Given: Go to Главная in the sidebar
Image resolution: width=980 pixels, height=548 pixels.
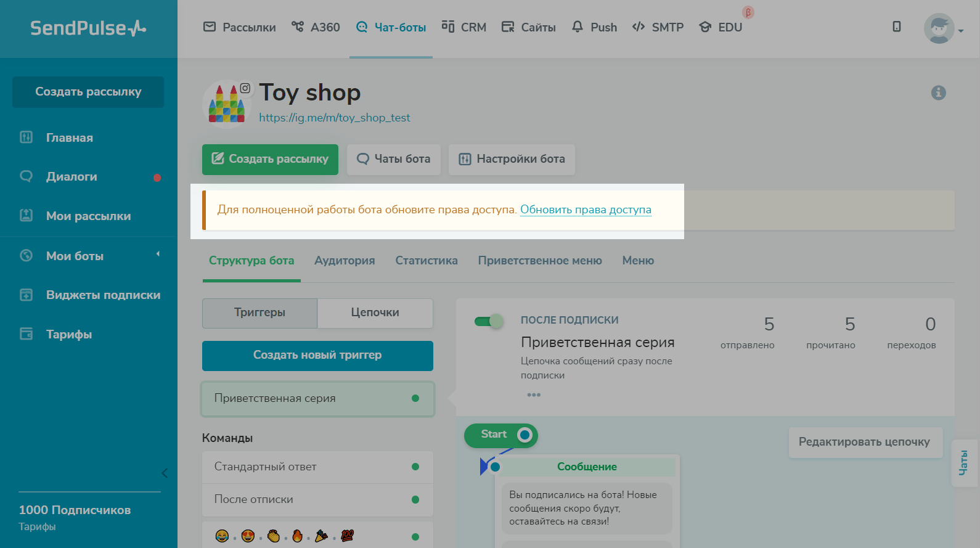Looking at the screenshot, I should tap(70, 137).
